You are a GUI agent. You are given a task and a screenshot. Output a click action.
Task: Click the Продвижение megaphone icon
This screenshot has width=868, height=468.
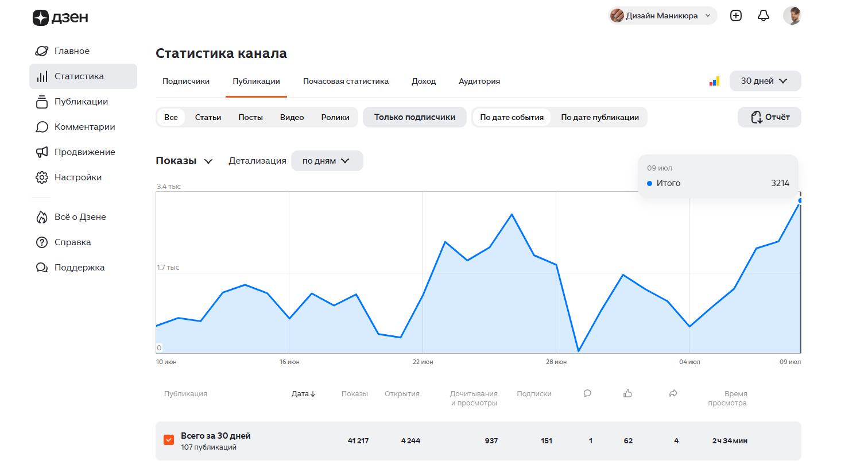pos(42,152)
